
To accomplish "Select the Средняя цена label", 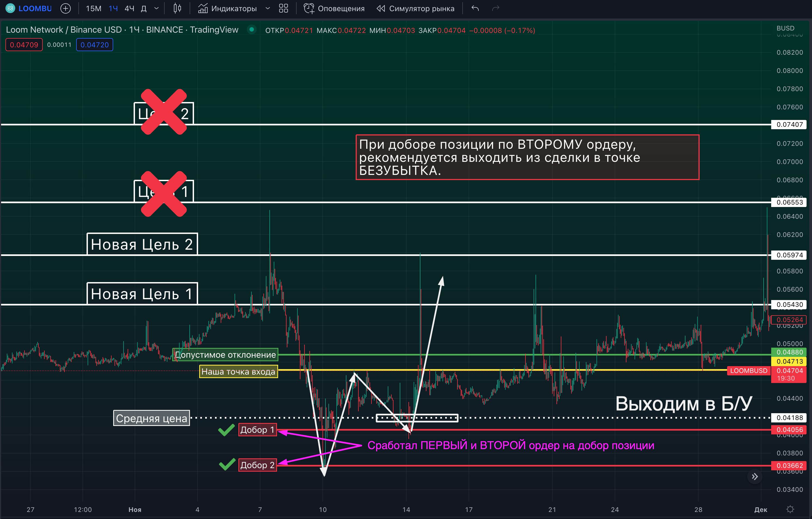I will coord(151,418).
